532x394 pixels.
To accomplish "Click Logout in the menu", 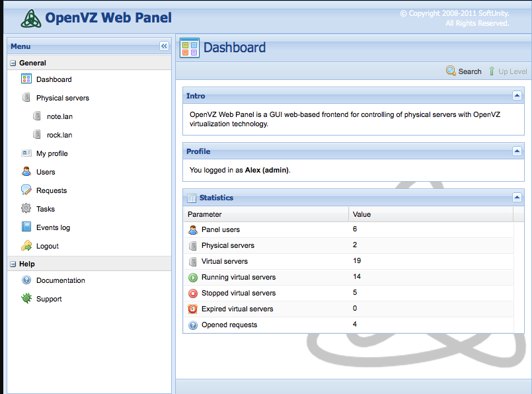I will pos(48,246).
